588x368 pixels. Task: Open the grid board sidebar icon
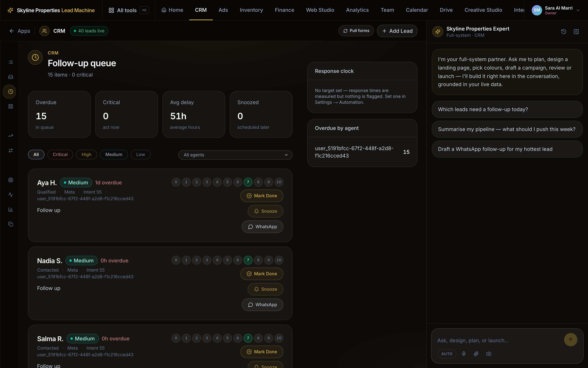(x=11, y=106)
